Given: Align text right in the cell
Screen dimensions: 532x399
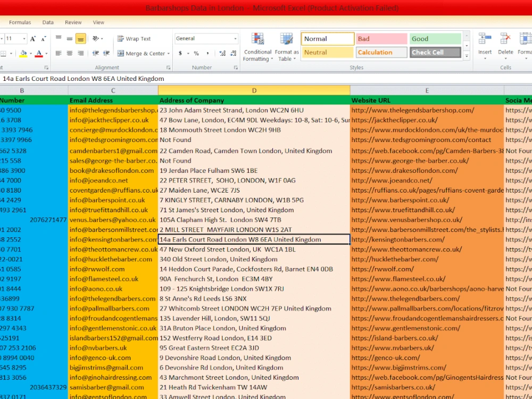Looking at the screenshot, I should pyautogui.click(x=81, y=53).
